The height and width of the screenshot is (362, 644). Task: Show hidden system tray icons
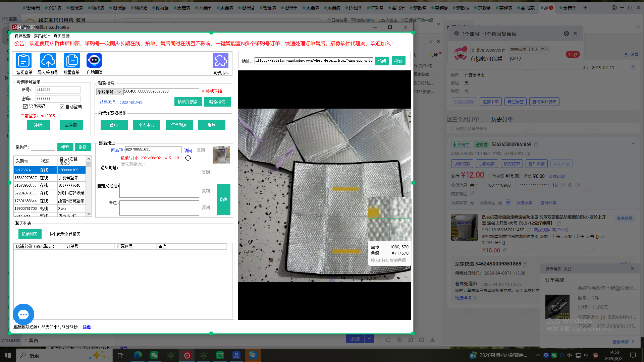coord(538,355)
